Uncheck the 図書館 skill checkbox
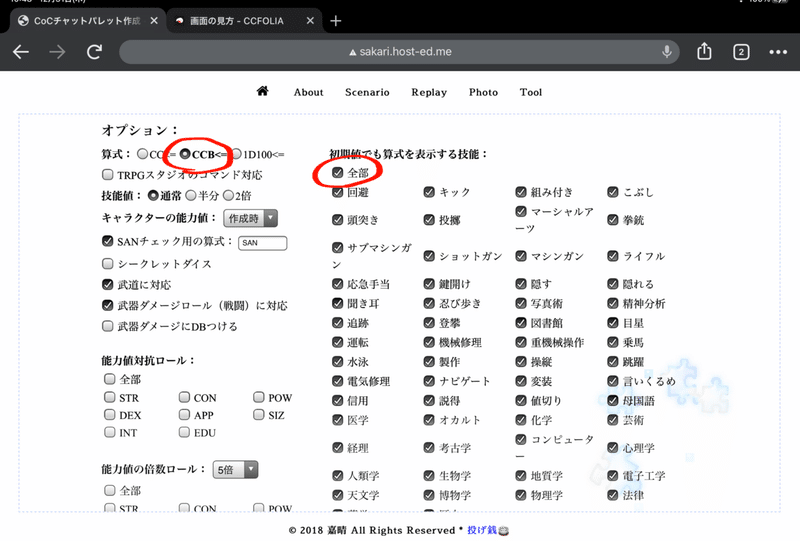The height and width of the screenshot is (541, 800). click(x=520, y=323)
